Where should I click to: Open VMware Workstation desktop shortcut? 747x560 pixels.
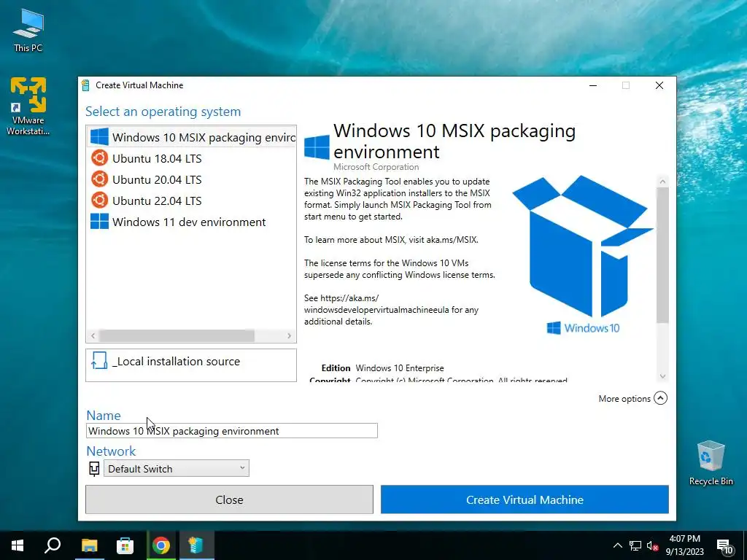(x=28, y=106)
